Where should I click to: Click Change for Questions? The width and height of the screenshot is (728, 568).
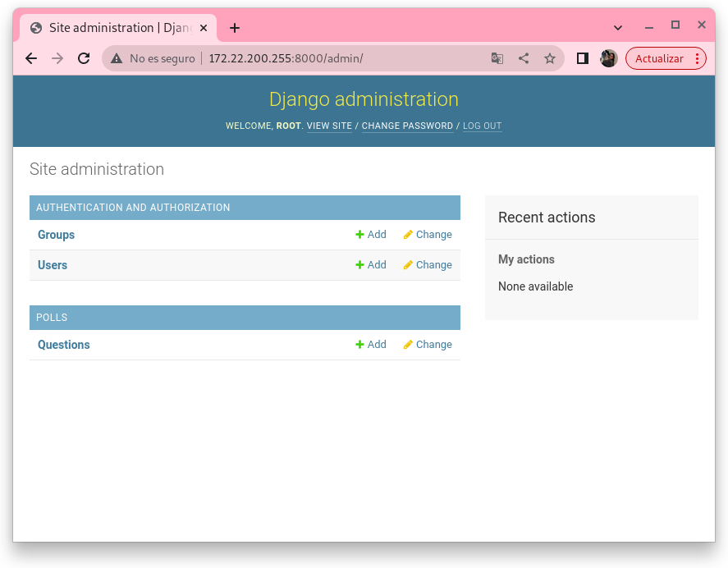click(x=428, y=345)
